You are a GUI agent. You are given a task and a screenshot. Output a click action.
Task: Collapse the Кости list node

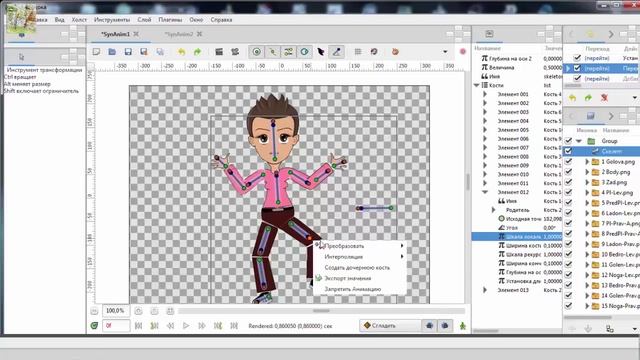click(x=476, y=85)
